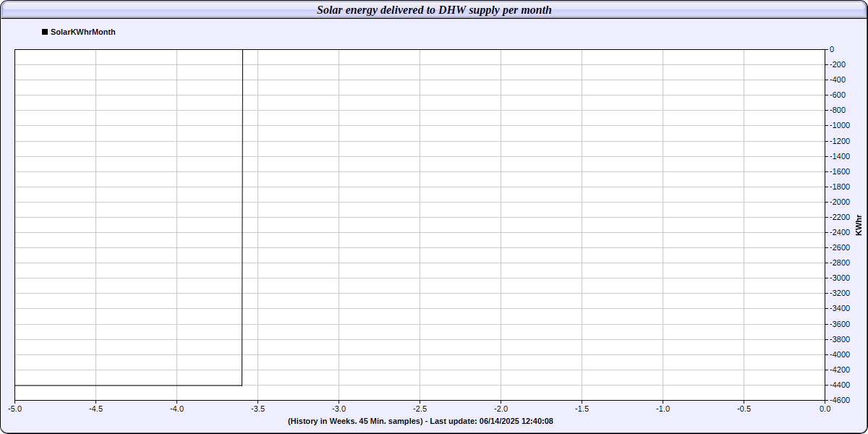Click the -400 y-axis tick label
Image resolution: width=868 pixels, height=434 pixels.
[x=838, y=80]
